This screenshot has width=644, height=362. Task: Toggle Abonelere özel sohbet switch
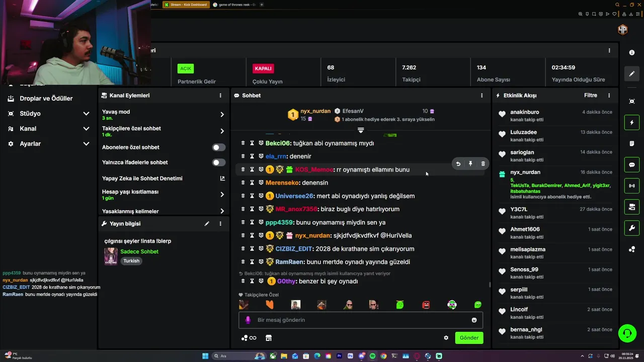point(219,147)
